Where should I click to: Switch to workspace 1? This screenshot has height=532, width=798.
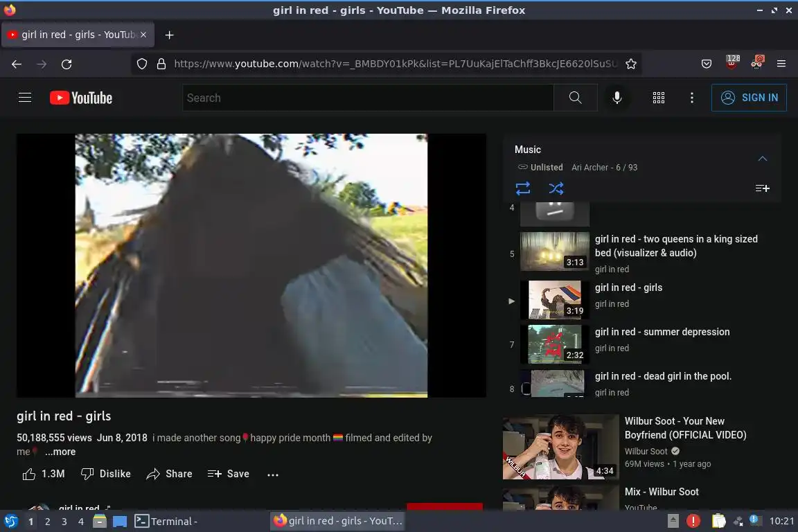[31, 522]
